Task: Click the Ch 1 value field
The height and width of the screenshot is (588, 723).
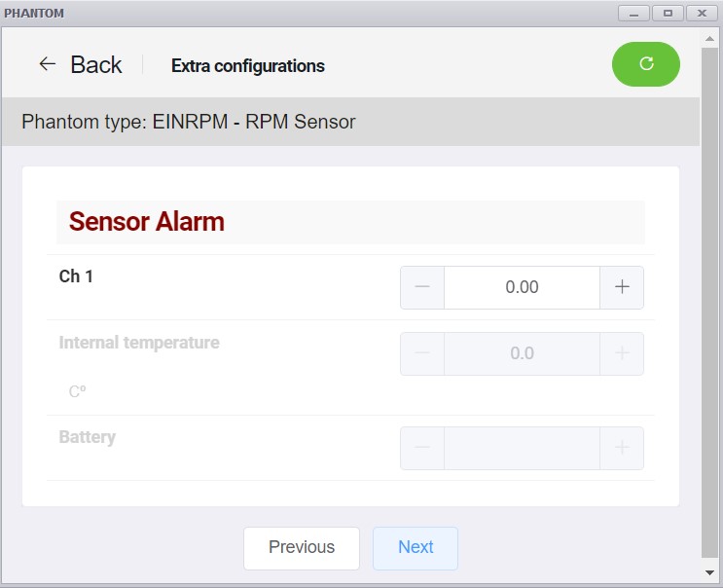Action: 522,287
